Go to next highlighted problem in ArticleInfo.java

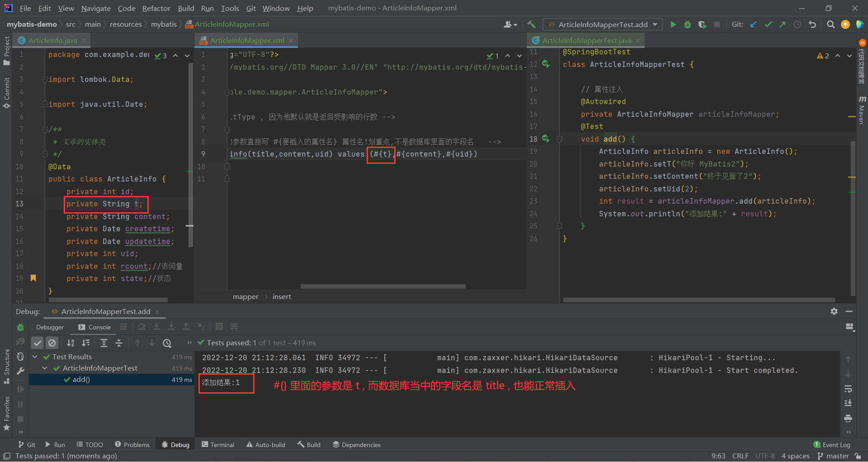click(187, 56)
